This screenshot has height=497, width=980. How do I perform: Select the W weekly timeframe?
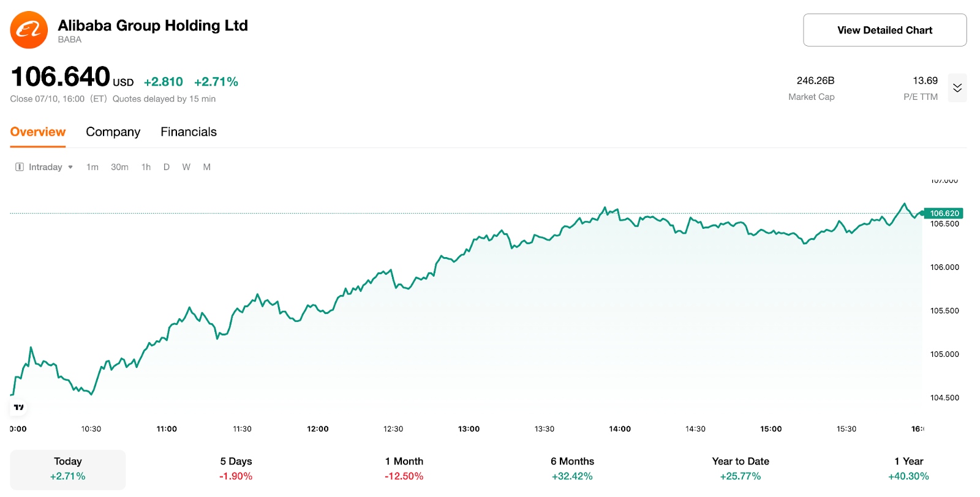(x=186, y=166)
